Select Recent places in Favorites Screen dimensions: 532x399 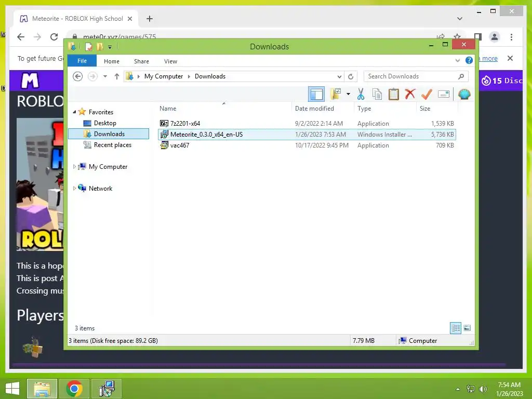112,145
